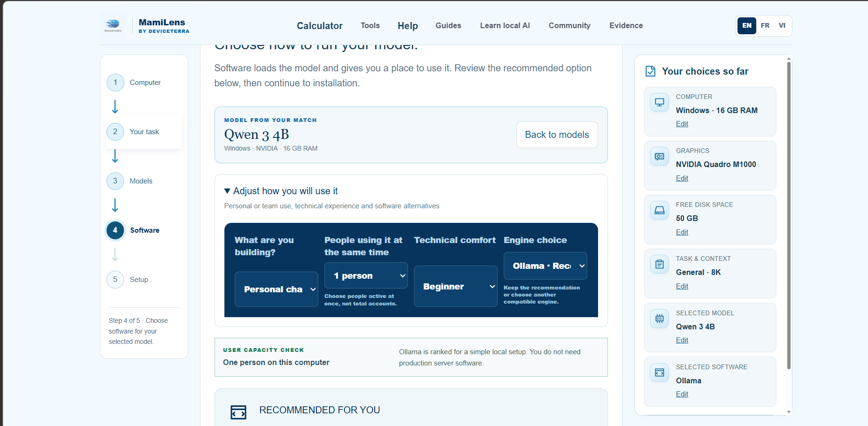This screenshot has width=868, height=426.
Task: Click the Computer monitor icon in summary
Action: pyautogui.click(x=660, y=102)
